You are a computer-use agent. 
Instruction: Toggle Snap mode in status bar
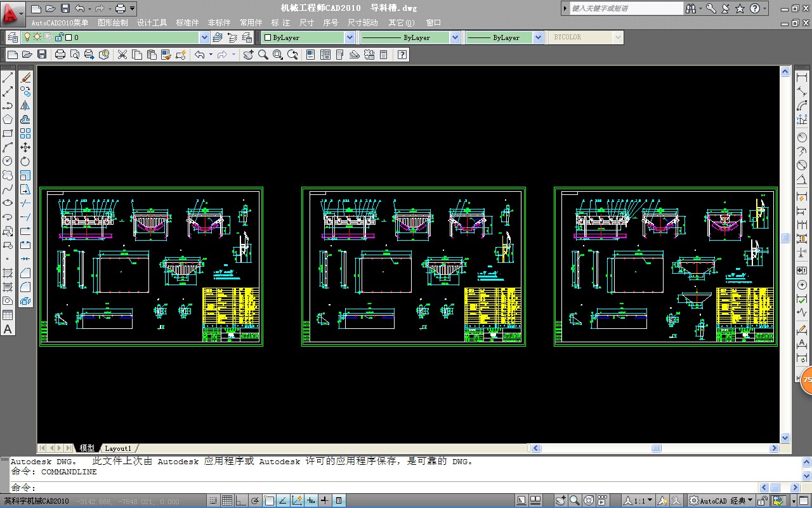[213, 500]
